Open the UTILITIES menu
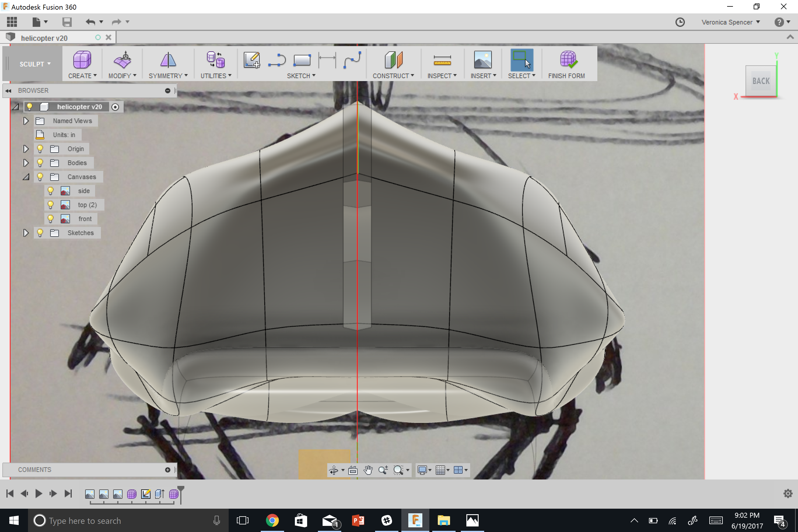The height and width of the screenshot is (532, 798). [216, 76]
